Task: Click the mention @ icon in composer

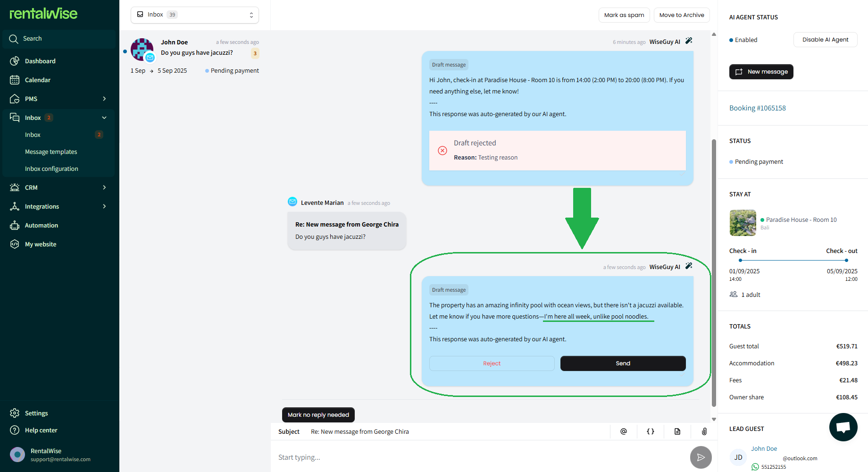Action: pos(624,431)
